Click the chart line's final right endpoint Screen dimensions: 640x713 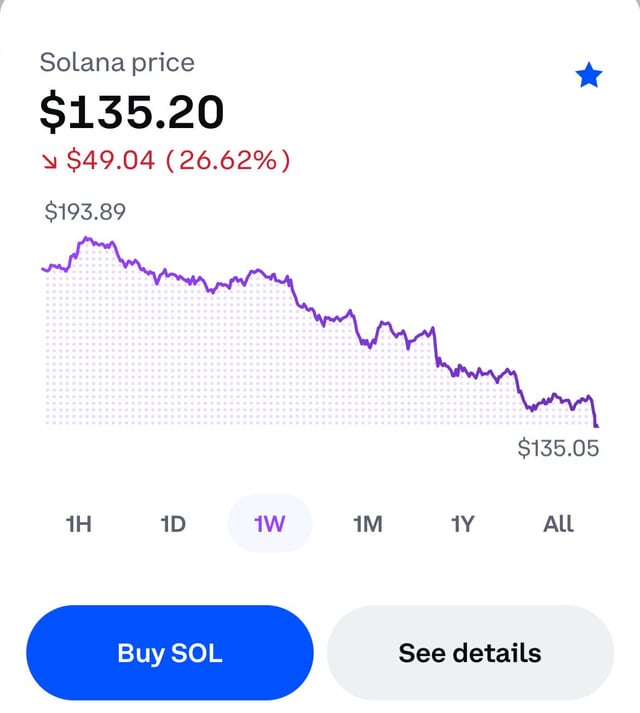point(598,426)
